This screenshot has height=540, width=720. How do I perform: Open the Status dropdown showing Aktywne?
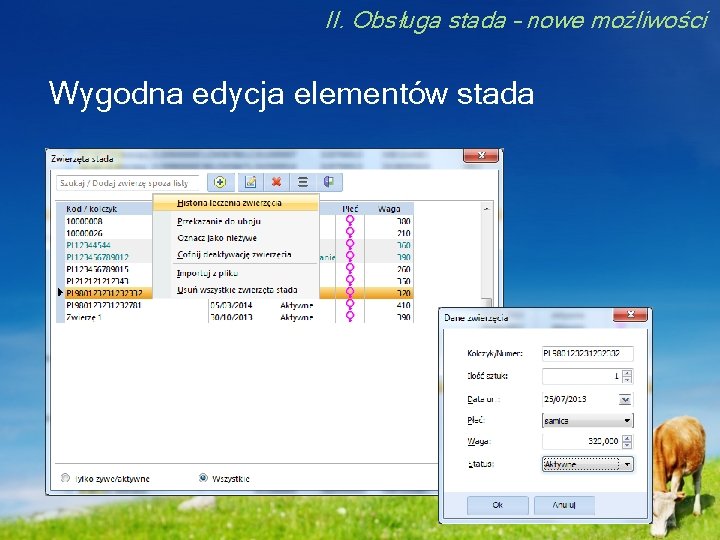pyautogui.click(x=587, y=464)
